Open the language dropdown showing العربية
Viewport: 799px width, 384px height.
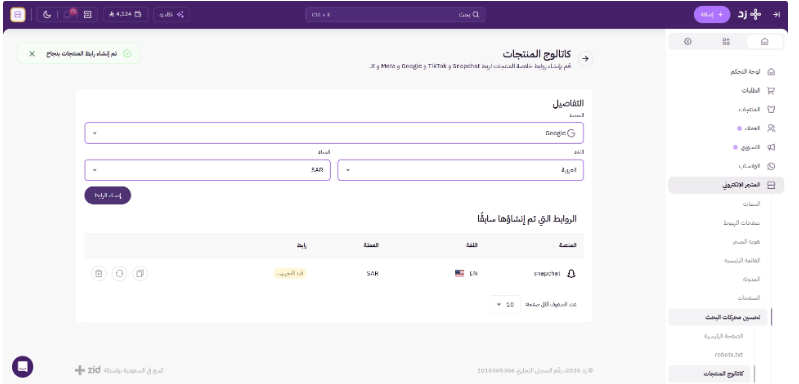point(461,170)
